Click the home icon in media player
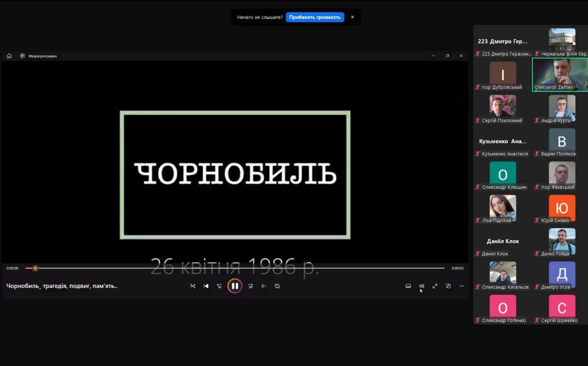 [x=9, y=56]
